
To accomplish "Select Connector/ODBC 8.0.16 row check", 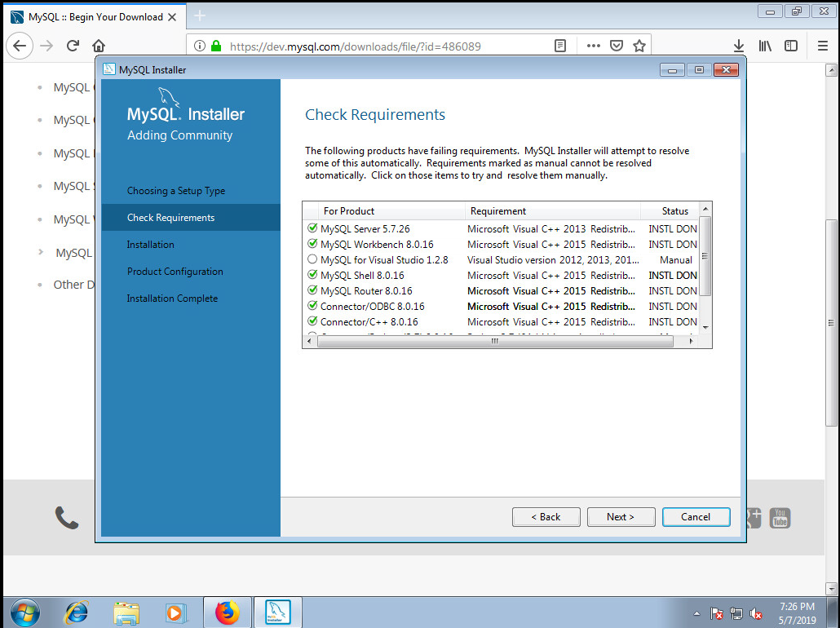I will click(312, 306).
